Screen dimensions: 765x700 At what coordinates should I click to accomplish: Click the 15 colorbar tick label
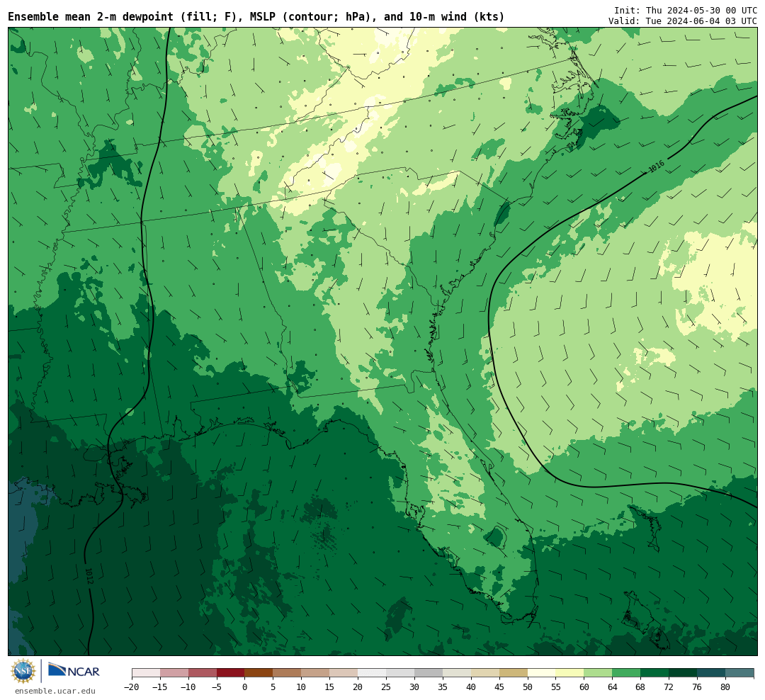[330, 687]
